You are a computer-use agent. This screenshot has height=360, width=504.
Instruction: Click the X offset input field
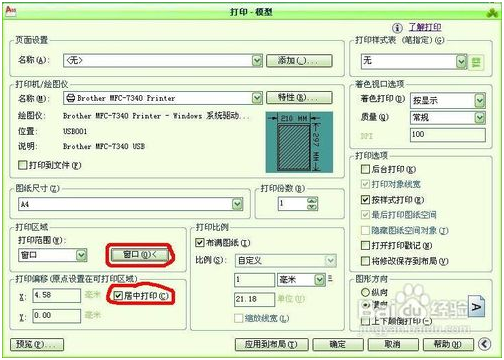coord(57,295)
